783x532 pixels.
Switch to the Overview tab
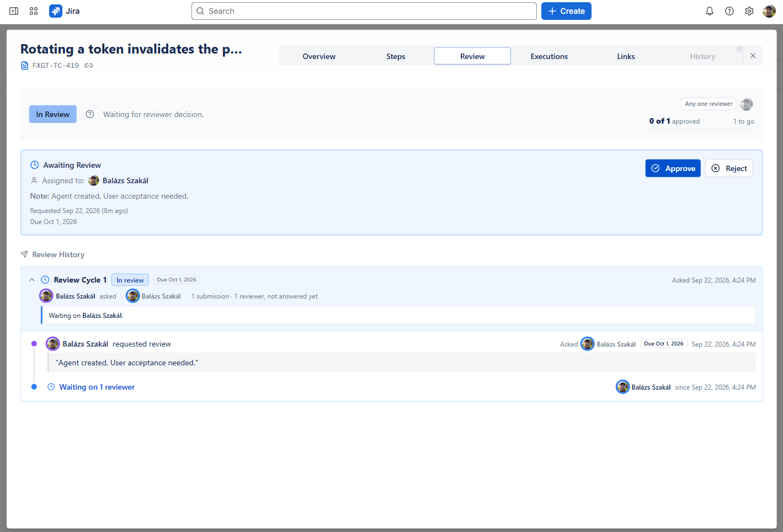click(319, 56)
